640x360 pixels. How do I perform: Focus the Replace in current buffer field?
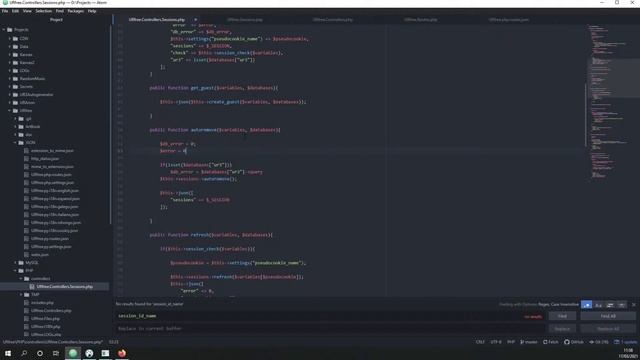click(x=329, y=329)
